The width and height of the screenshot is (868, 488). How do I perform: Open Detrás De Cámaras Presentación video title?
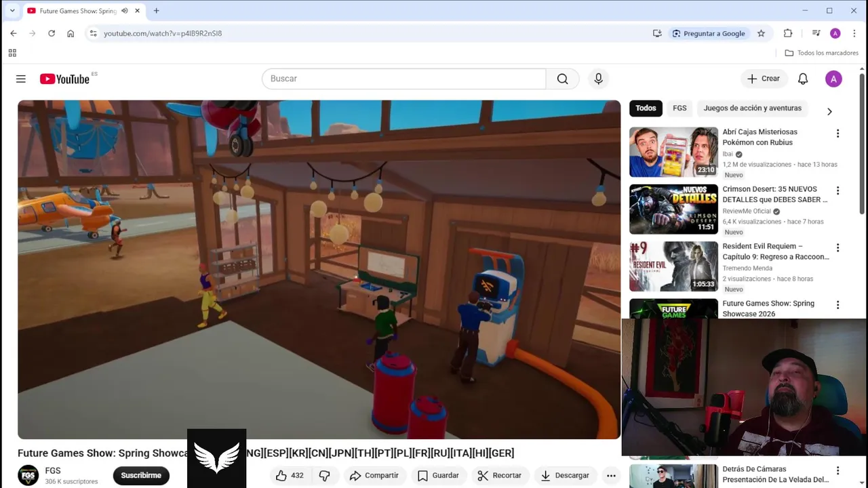click(x=776, y=474)
